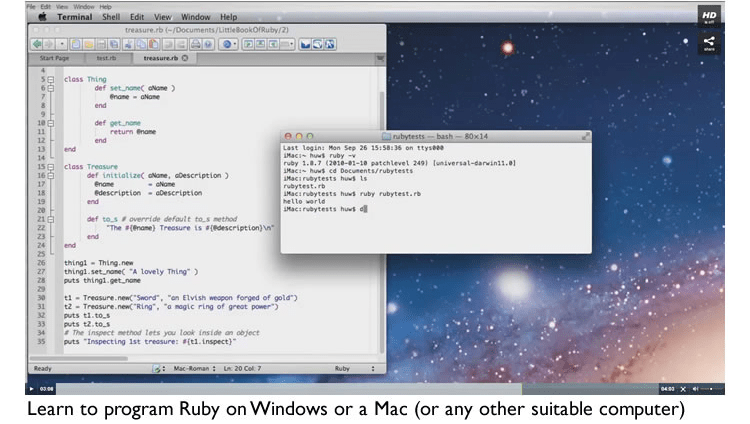This screenshot has width=750, height=424.
Task: Click the Cut scissors icon
Action: click(x=128, y=45)
